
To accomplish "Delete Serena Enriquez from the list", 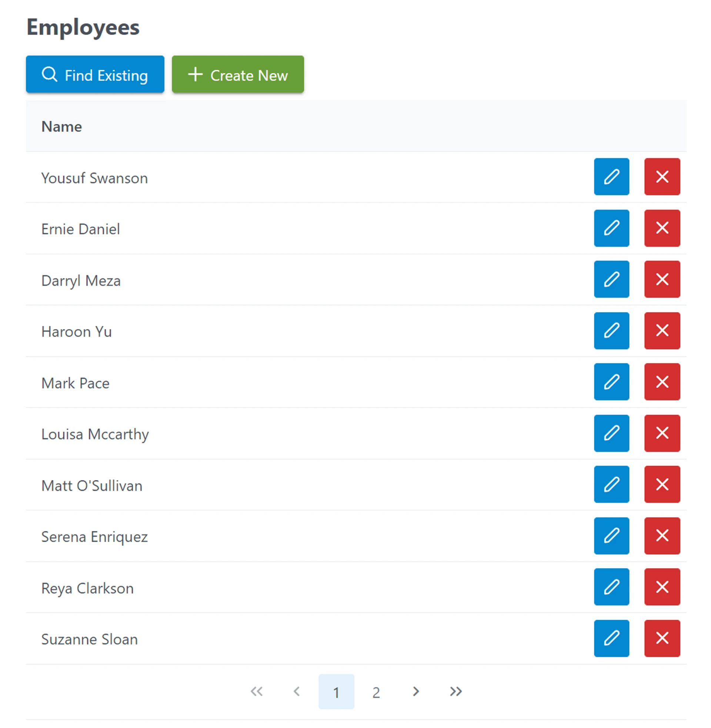I will coord(662,536).
